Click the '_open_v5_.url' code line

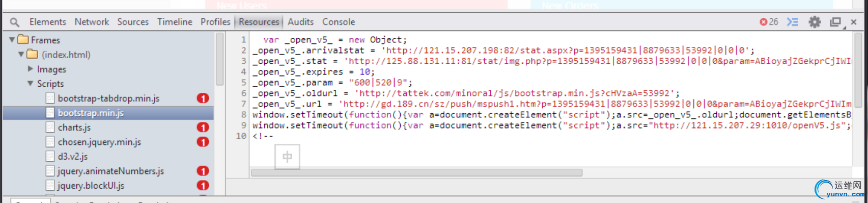click(552, 104)
